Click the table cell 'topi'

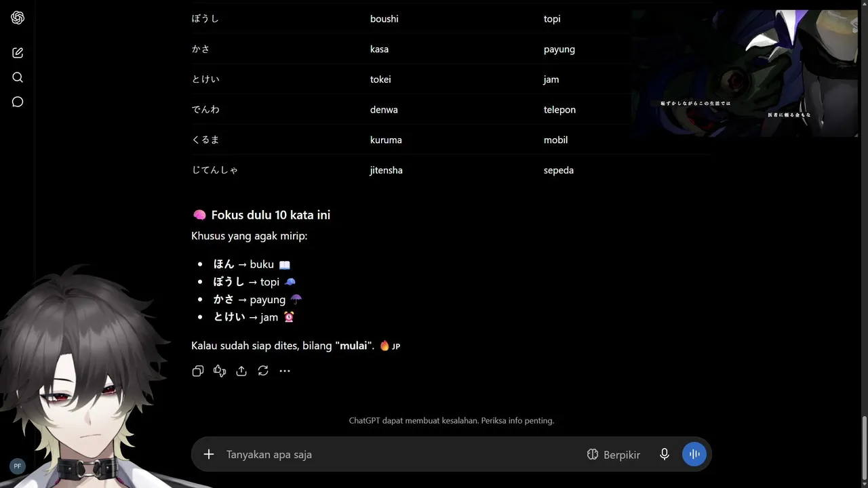coord(552,19)
